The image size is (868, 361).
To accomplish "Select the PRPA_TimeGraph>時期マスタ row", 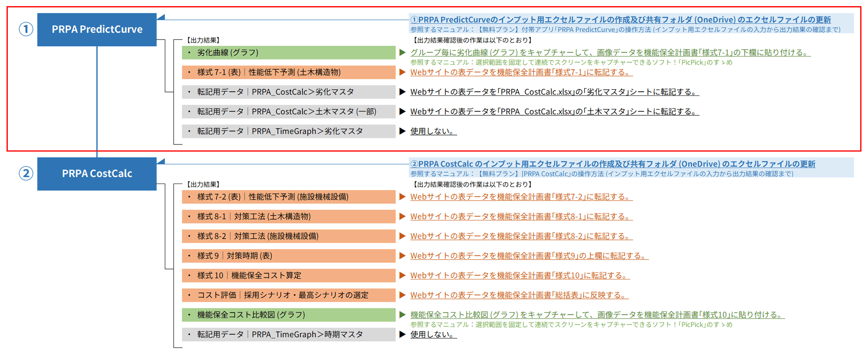I will [289, 335].
